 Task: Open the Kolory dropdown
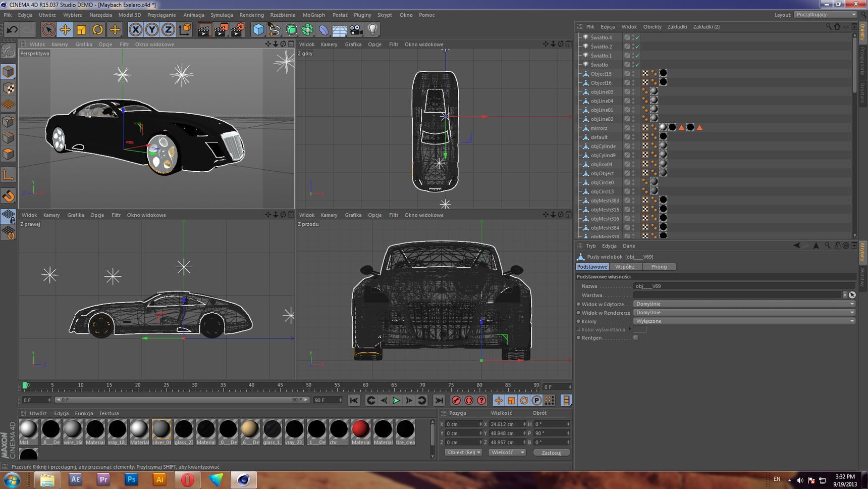tap(744, 321)
